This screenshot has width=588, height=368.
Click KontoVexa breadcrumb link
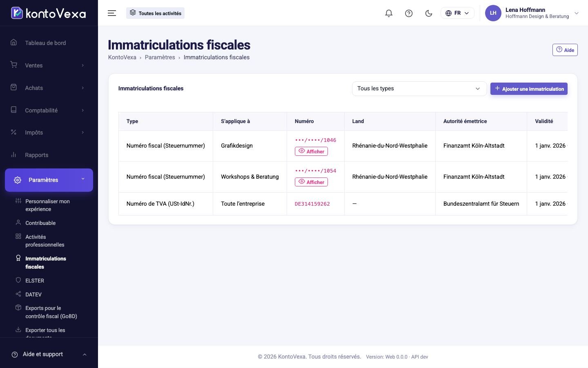122,57
